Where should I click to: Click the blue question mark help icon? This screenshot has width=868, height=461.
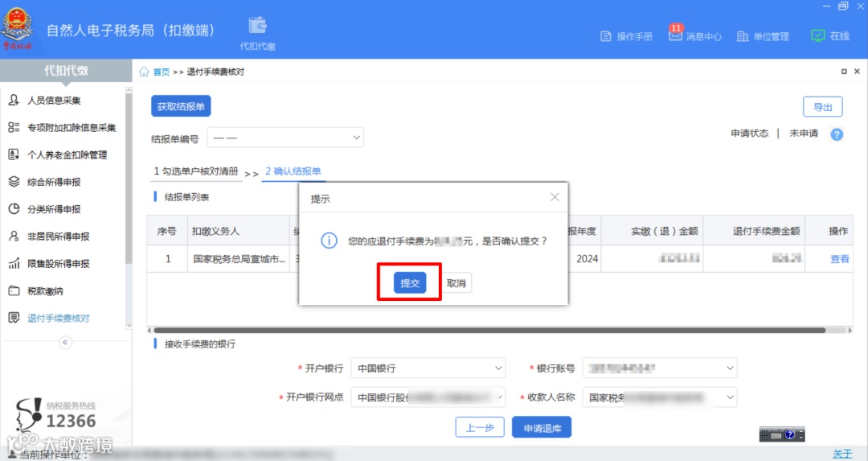click(837, 134)
